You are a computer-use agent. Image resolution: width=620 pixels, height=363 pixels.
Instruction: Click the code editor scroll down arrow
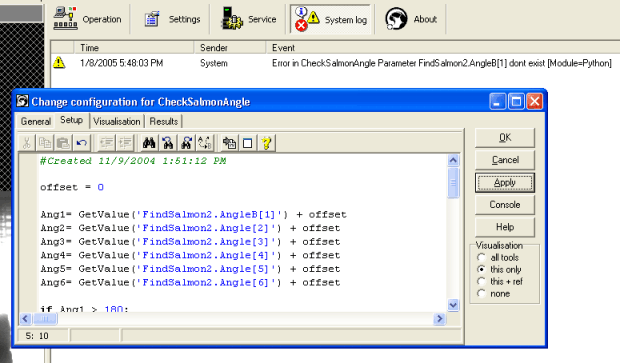pyautogui.click(x=453, y=305)
